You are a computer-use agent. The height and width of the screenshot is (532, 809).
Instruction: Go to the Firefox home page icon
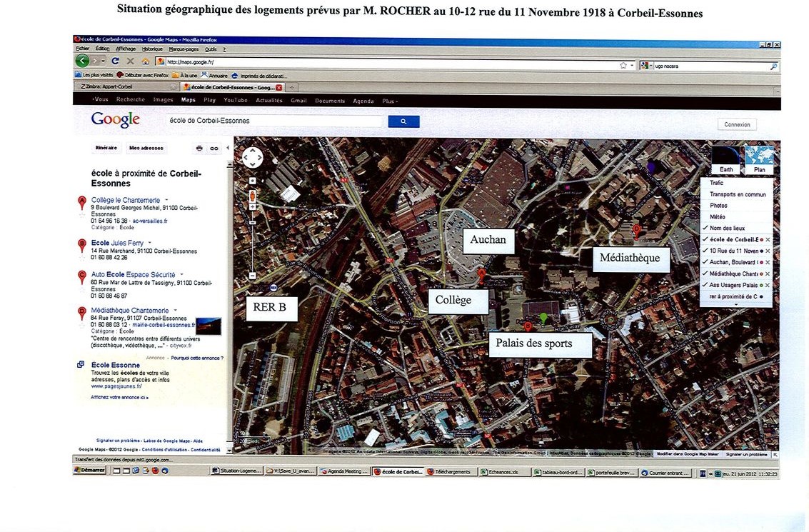[x=146, y=61]
